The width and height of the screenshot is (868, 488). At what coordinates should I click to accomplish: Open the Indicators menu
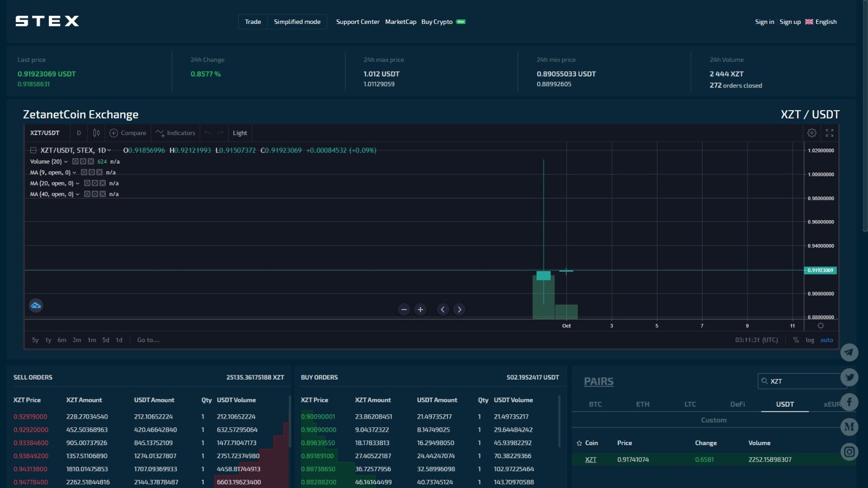(x=175, y=133)
